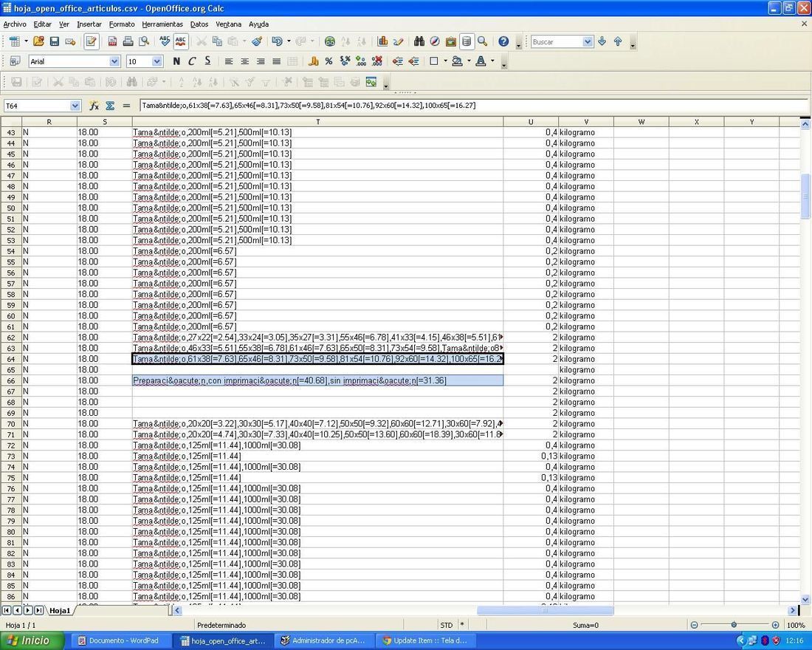Toggle the Data Sources view
The image size is (812, 650).
(467, 41)
